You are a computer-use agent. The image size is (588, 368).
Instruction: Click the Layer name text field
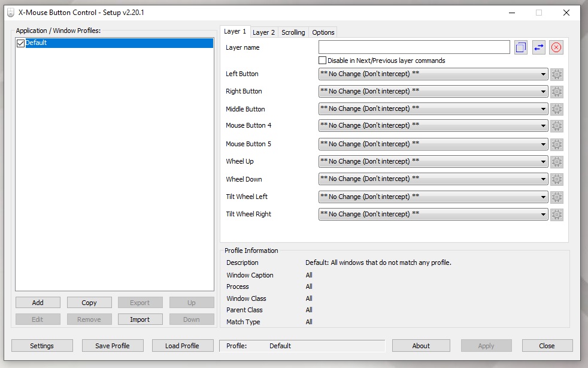pos(414,47)
